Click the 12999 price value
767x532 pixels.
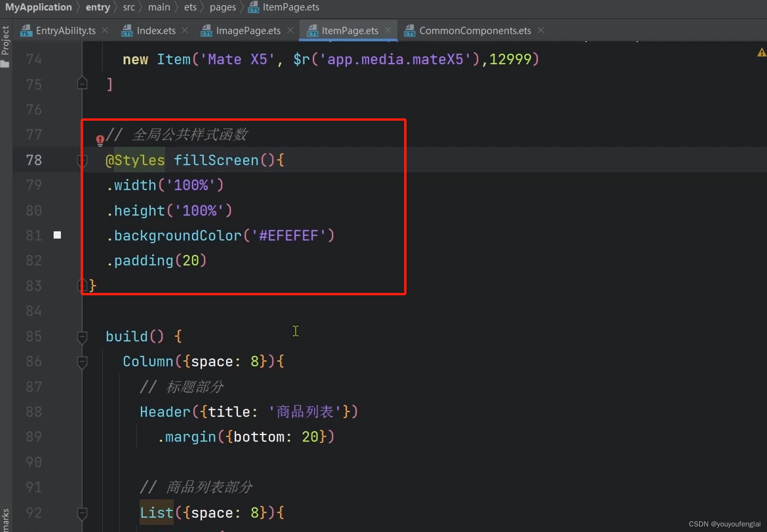tap(510, 59)
